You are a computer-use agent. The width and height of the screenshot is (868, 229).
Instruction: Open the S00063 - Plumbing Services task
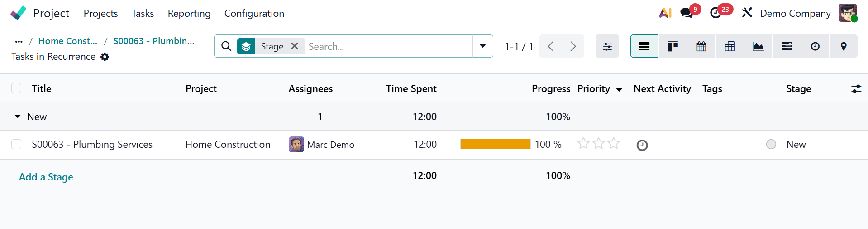(x=92, y=144)
